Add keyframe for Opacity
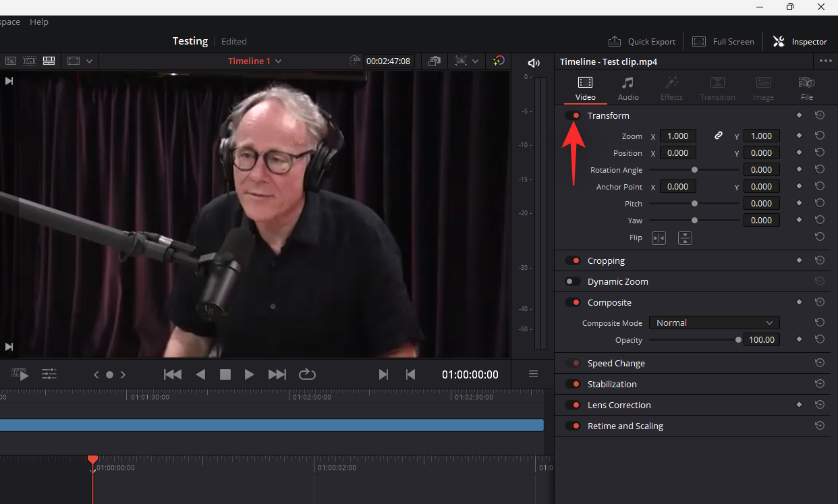The width and height of the screenshot is (838, 504). point(800,339)
